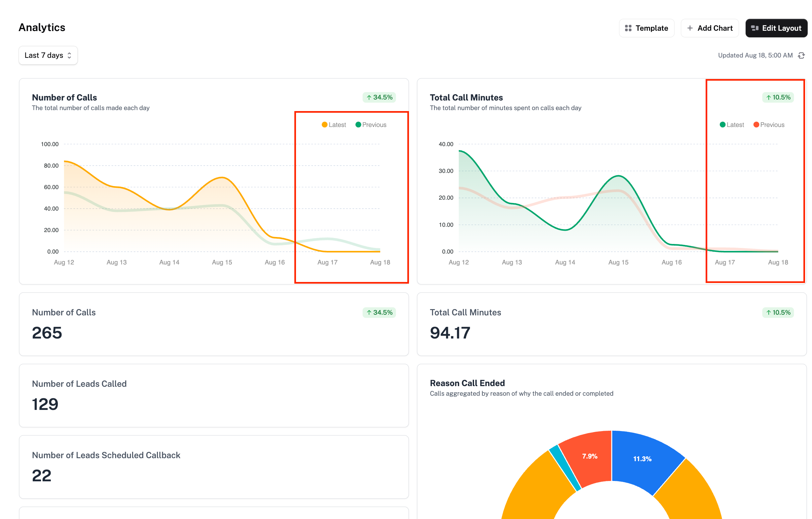Click the layout icon on Edit Layout
The height and width of the screenshot is (519, 812).
point(755,28)
